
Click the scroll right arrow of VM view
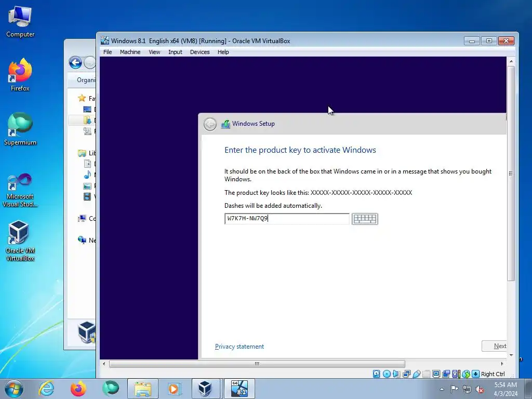(502, 364)
